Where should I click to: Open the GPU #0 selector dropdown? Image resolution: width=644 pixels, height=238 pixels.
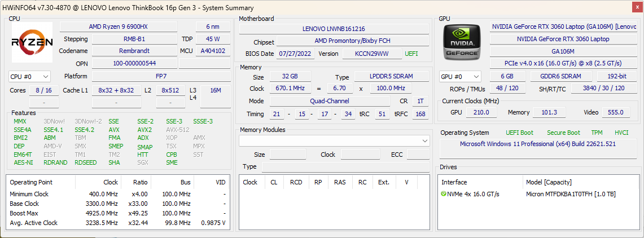point(460,76)
